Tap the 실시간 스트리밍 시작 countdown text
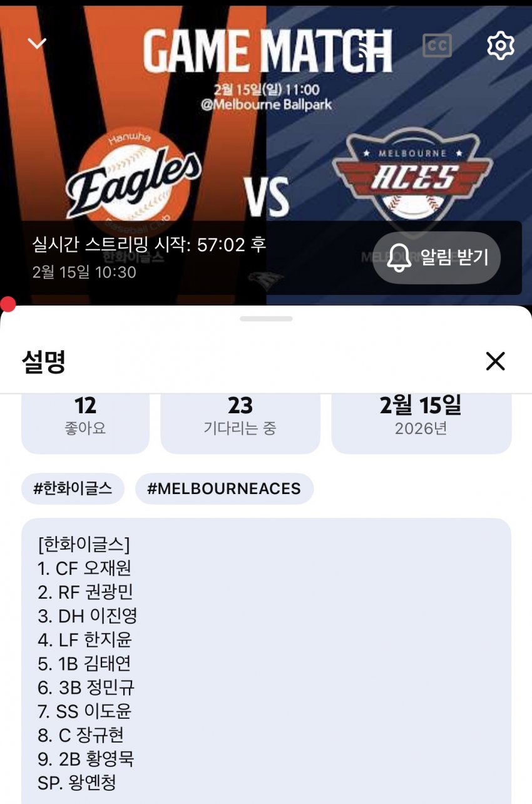 (149, 244)
